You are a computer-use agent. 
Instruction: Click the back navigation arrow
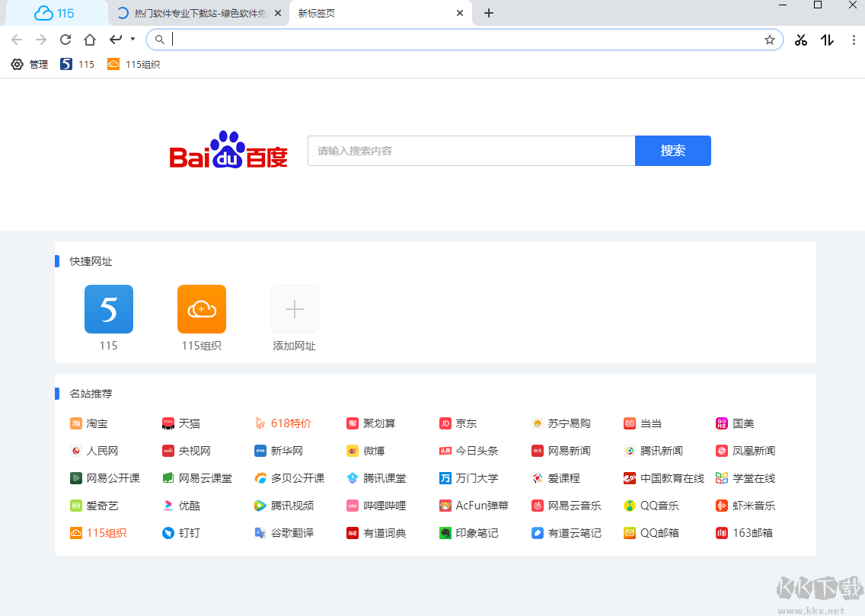17,40
